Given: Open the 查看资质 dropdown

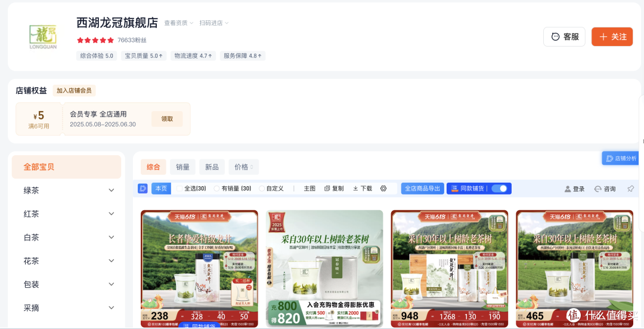Looking at the screenshot, I should coord(179,23).
